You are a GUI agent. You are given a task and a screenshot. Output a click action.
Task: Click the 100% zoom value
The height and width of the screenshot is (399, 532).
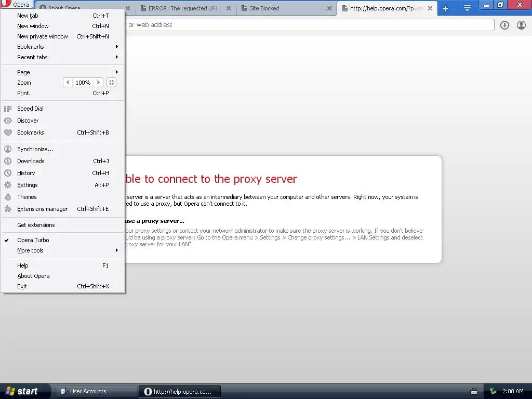83,83
